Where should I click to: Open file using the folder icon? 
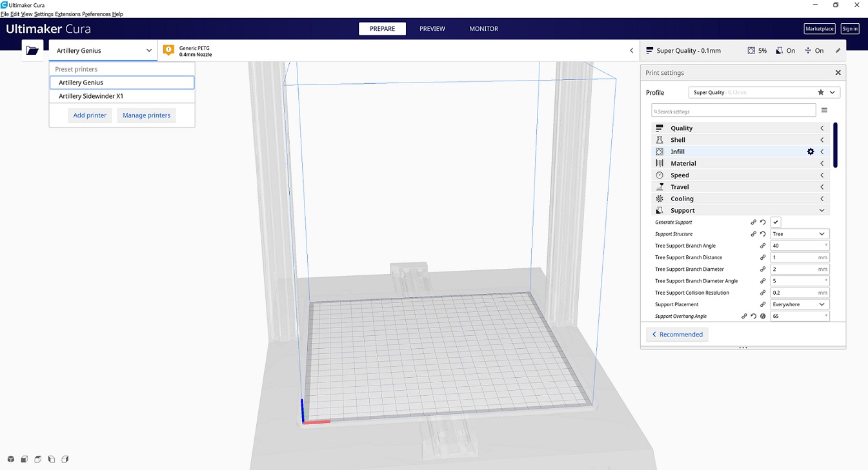32,50
